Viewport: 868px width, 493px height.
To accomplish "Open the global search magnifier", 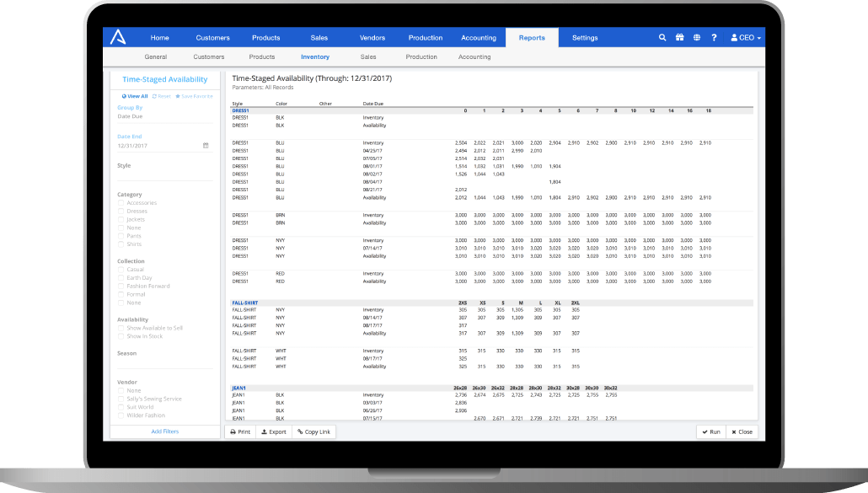I will (x=662, y=37).
